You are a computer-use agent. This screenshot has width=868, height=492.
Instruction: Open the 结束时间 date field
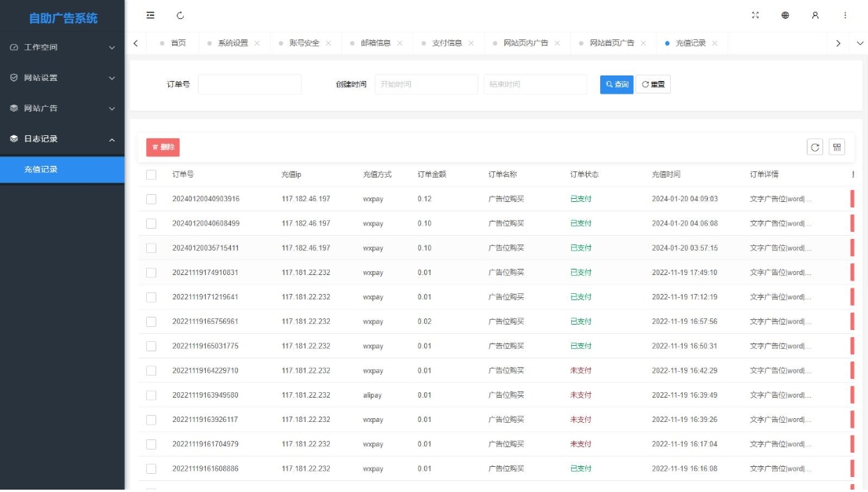[x=535, y=84]
